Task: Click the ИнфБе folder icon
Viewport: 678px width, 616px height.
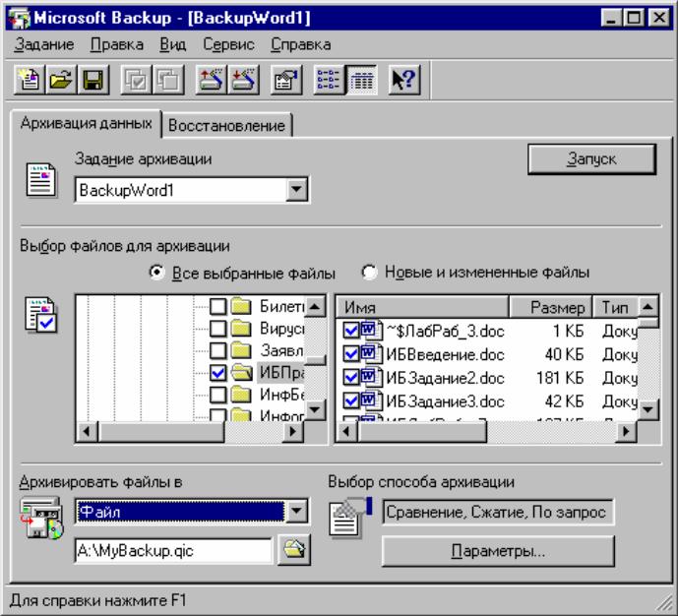Action: click(241, 395)
